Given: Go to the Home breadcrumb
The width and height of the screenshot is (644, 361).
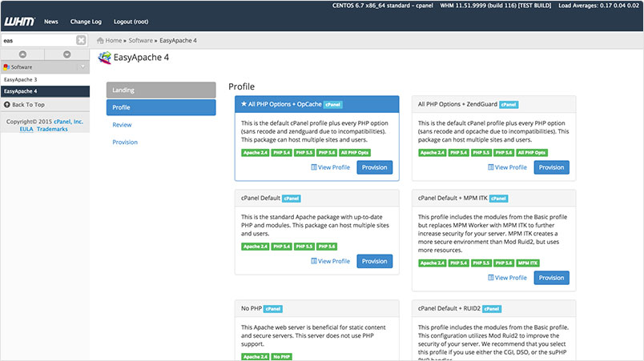Looking at the screenshot, I should 114,40.
